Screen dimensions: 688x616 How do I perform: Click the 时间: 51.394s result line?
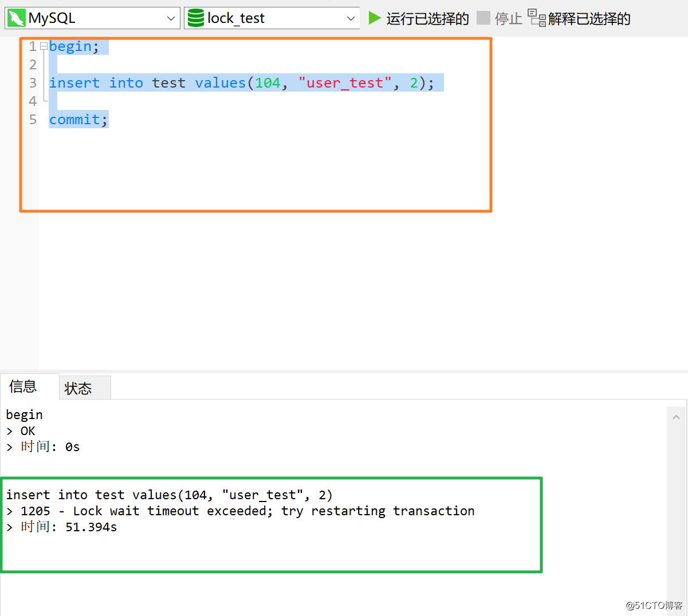click(x=62, y=527)
